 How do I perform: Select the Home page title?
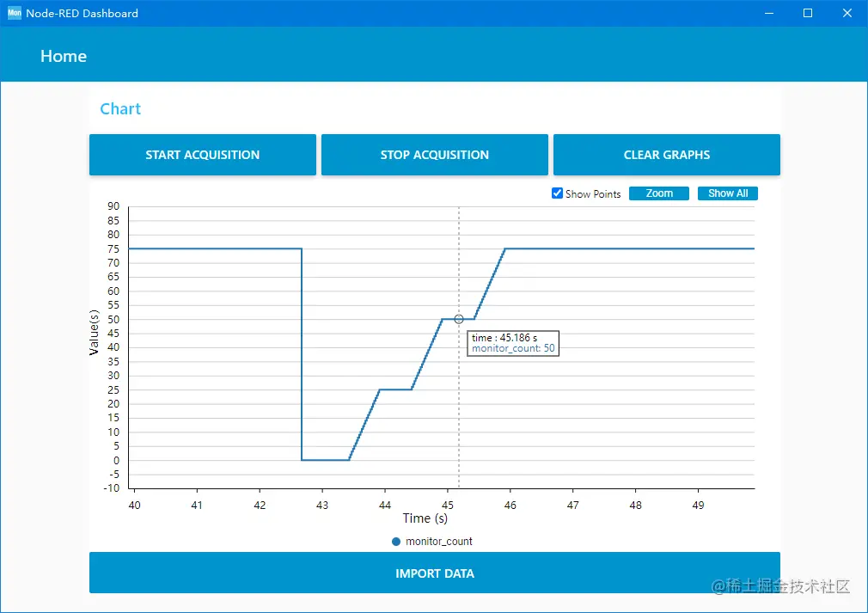tap(64, 56)
